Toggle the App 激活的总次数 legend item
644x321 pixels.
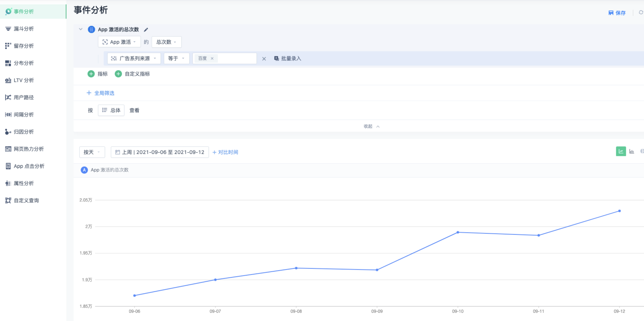coord(105,170)
